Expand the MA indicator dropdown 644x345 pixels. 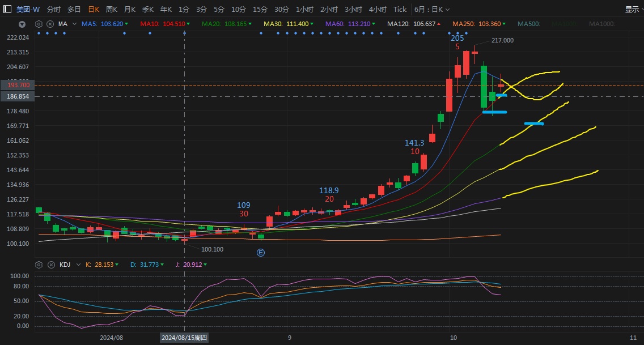coord(74,24)
